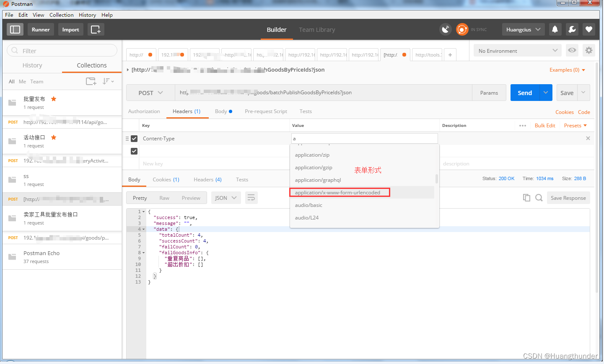Viewport: 604px width, 364px height.
Task: Open new window icon next to Import
Action: (96, 29)
